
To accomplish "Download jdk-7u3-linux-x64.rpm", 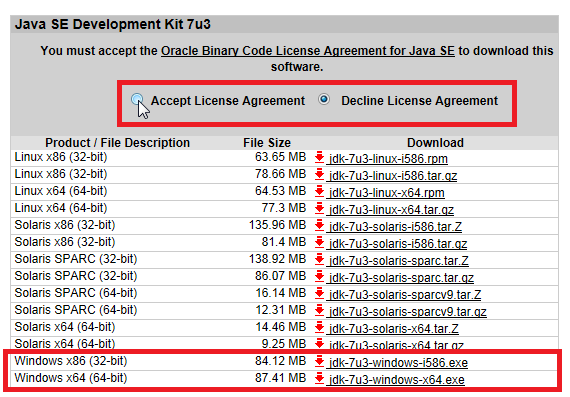I will [387, 193].
